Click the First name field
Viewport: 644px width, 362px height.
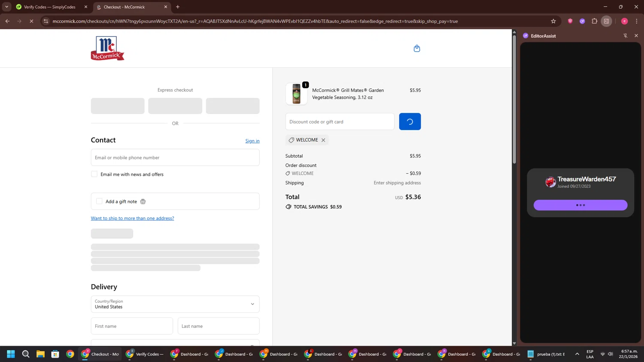(x=132, y=326)
